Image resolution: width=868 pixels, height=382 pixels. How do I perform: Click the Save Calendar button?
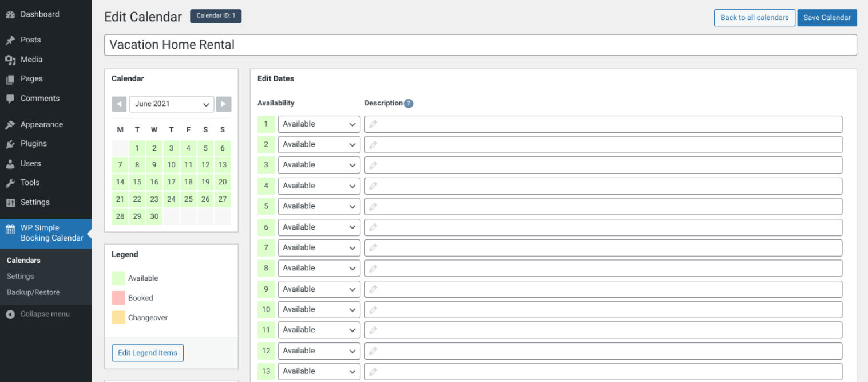click(x=826, y=17)
